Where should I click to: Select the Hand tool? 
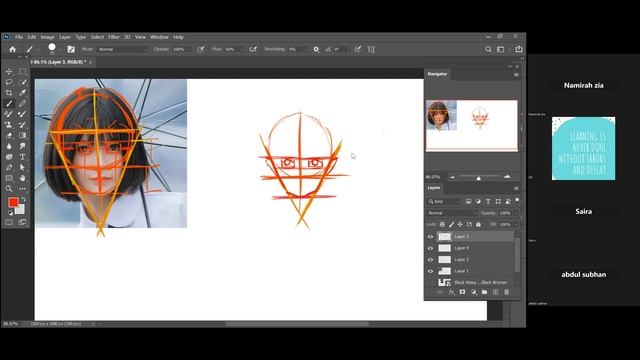pyautogui.click(x=22, y=178)
